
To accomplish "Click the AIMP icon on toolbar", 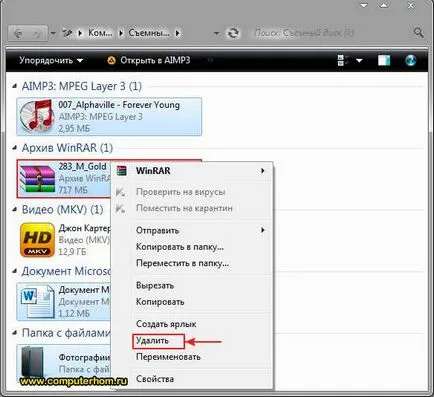I will pos(111,60).
